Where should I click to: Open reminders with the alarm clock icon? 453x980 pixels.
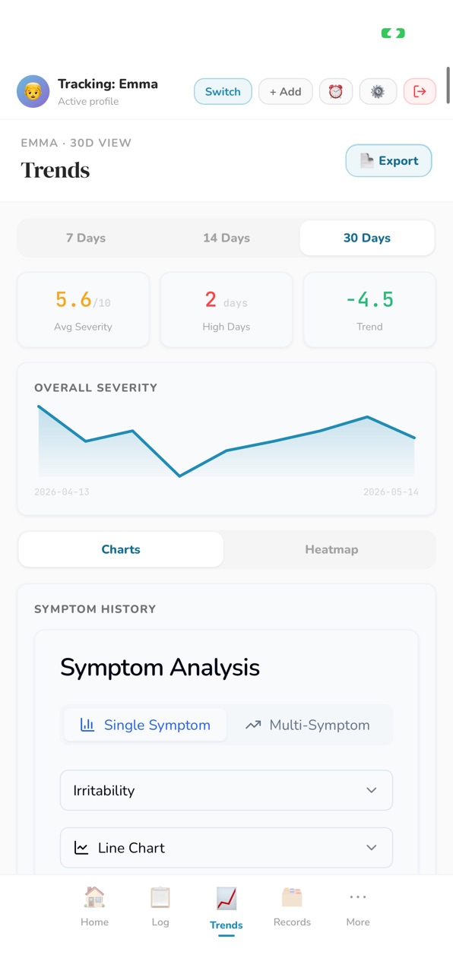335,91
